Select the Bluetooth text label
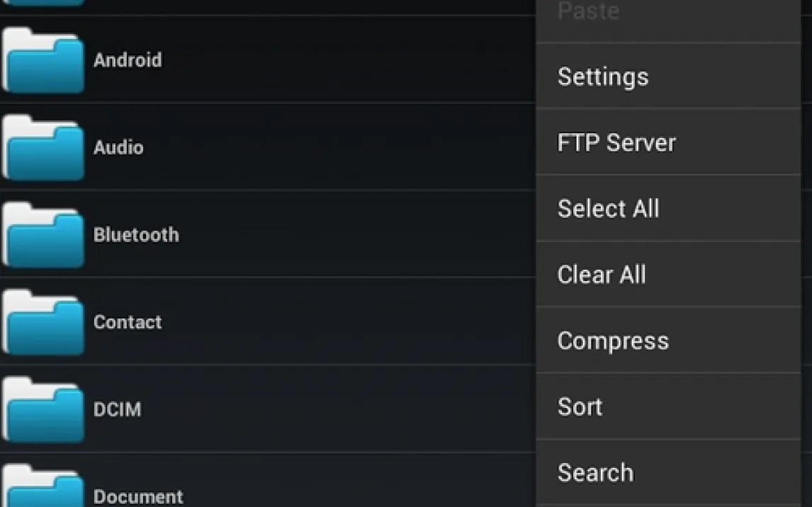Screen dimensions: 812x507 tap(136, 234)
